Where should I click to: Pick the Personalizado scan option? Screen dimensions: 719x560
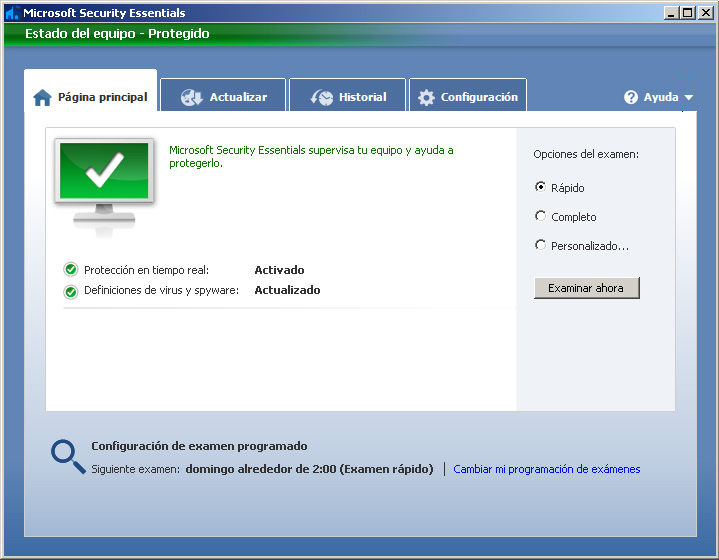(541, 245)
